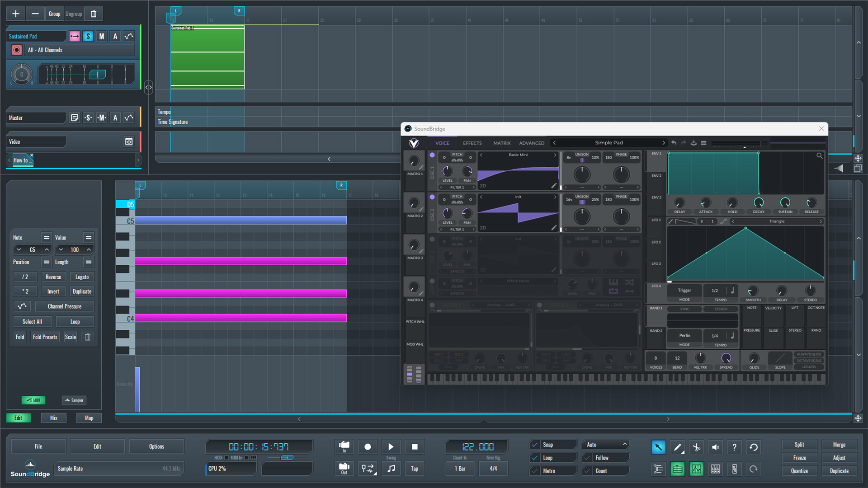
Task: Add a new track with plus button
Action: coord(16,14)
